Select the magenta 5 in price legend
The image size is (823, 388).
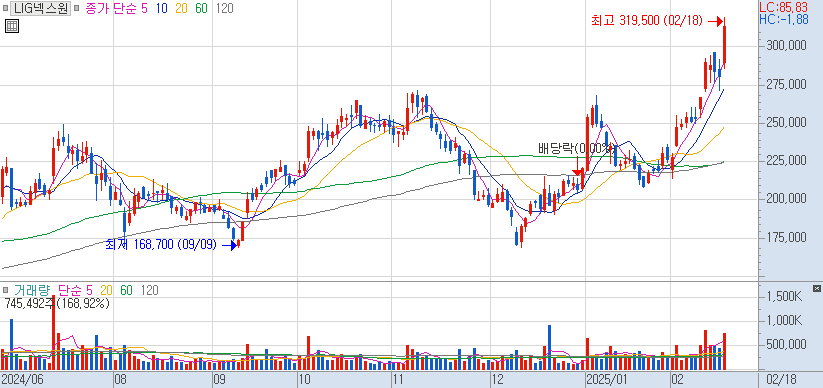pyautogui.click(x=144, y=8)
